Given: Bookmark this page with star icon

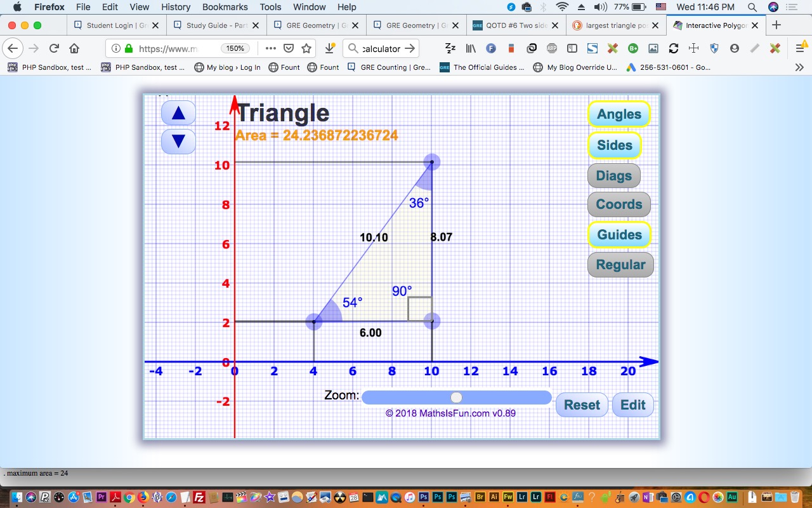Looking at the screenshot, I should 306,48.
